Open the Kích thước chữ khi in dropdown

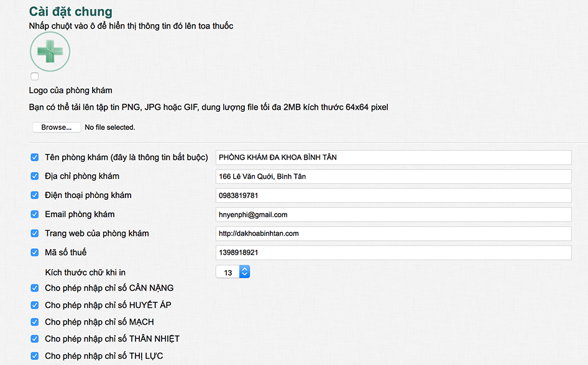pyautogui.click(x=232, y=273)
